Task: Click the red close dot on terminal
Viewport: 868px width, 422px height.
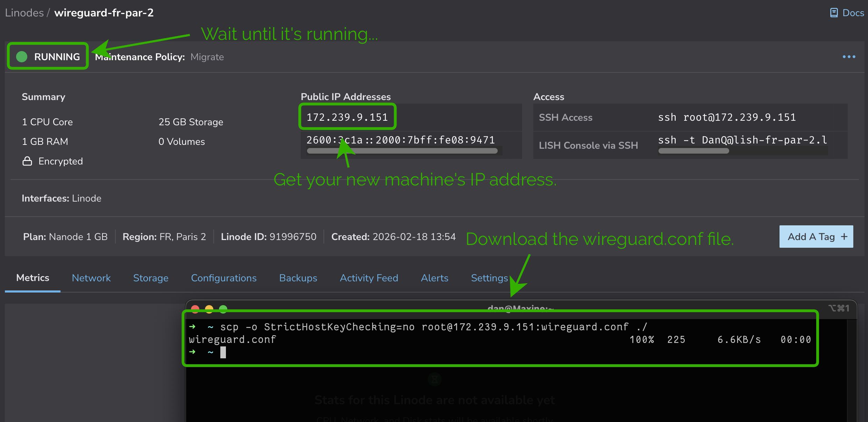Action: [x=195, y=308]
